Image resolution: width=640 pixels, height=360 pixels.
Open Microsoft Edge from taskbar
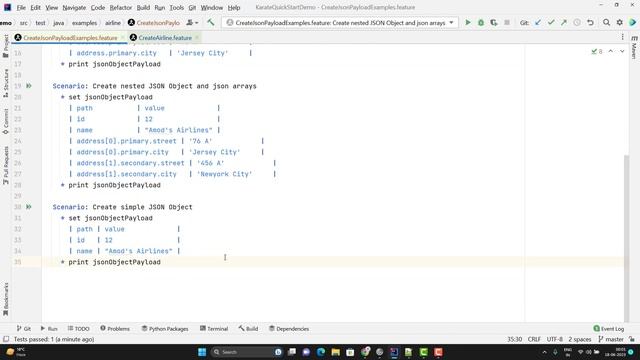point(321,352)
